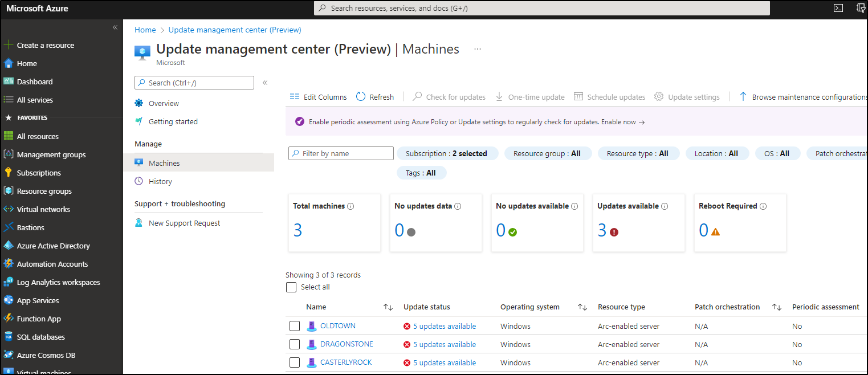
Task: Click the Create a resource plus icon
Action: (x=9, y=45)
